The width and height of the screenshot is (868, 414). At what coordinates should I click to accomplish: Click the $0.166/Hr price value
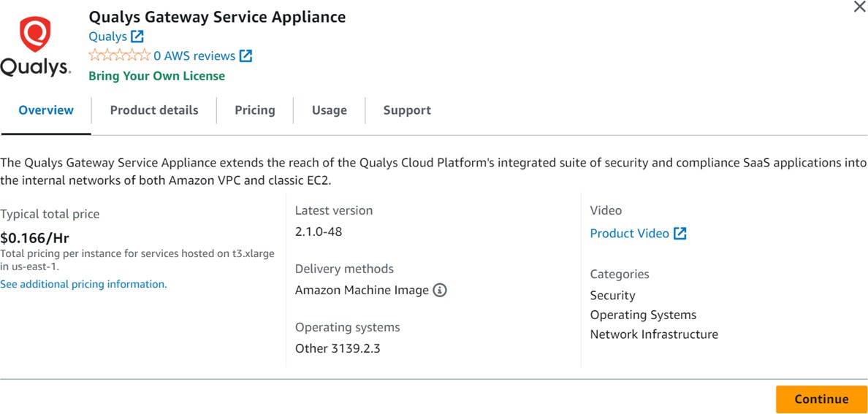click(x=35, y=238)
